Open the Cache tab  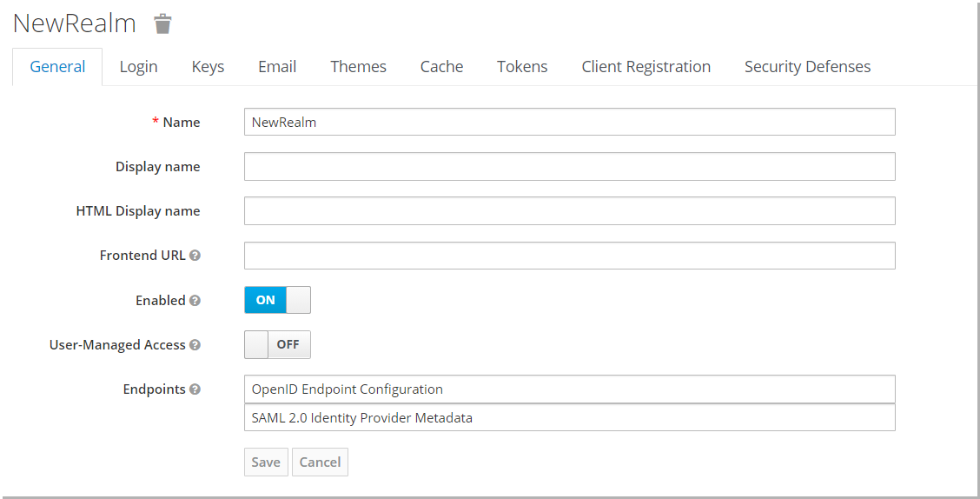click(x=441, y=66)
